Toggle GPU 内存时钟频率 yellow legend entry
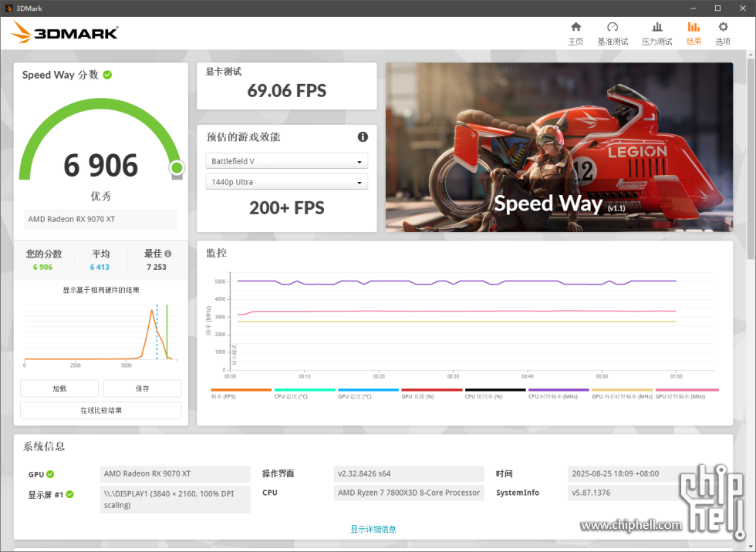 coord(622,393)
